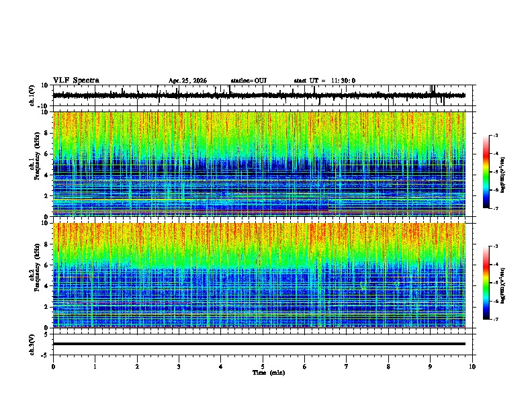Screen dimensions: 532x411
Task: Click the ch.3 voltage trace line
Action: tap(259, 344)
